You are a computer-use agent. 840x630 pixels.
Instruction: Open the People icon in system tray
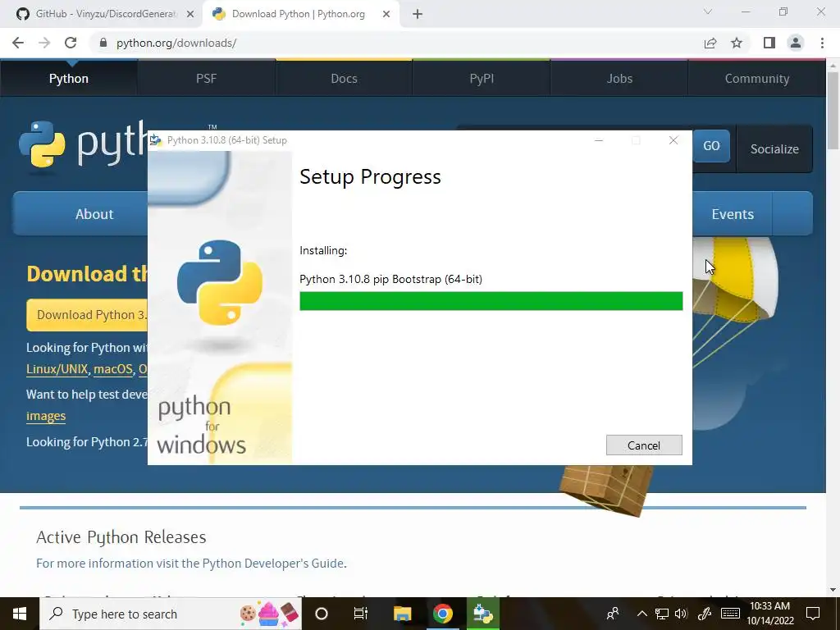click(x=613, y=614)
